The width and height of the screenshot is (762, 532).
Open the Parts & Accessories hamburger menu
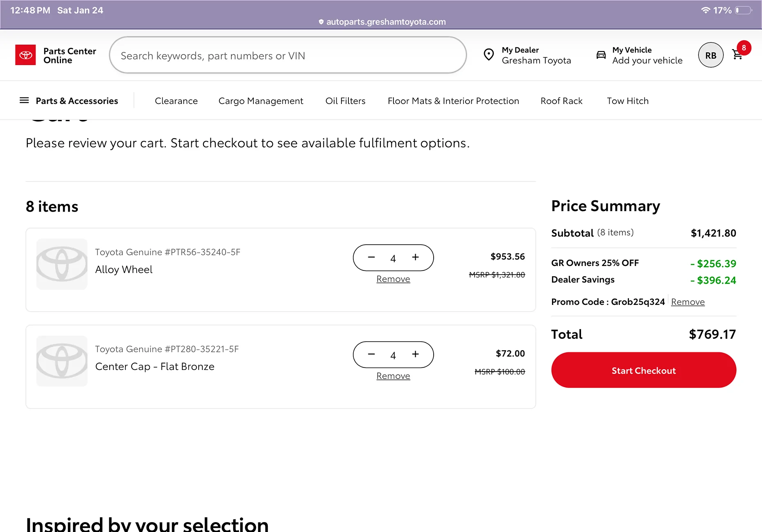24,101
